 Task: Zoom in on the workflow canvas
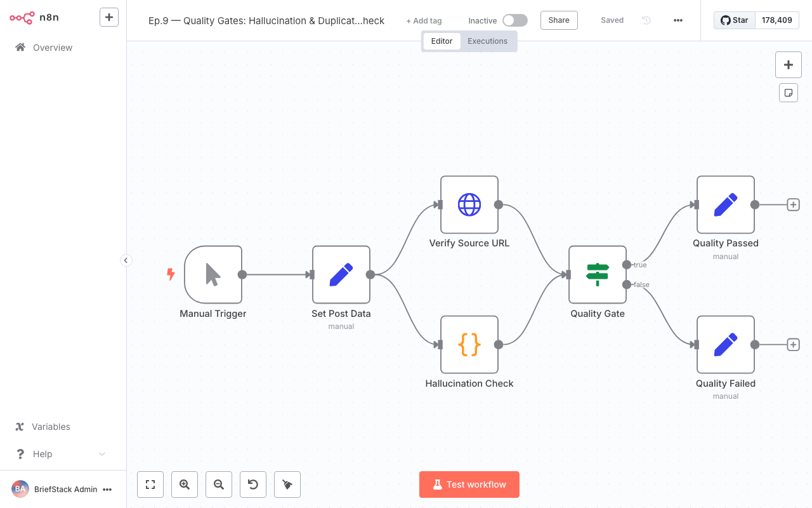[184, 484]
